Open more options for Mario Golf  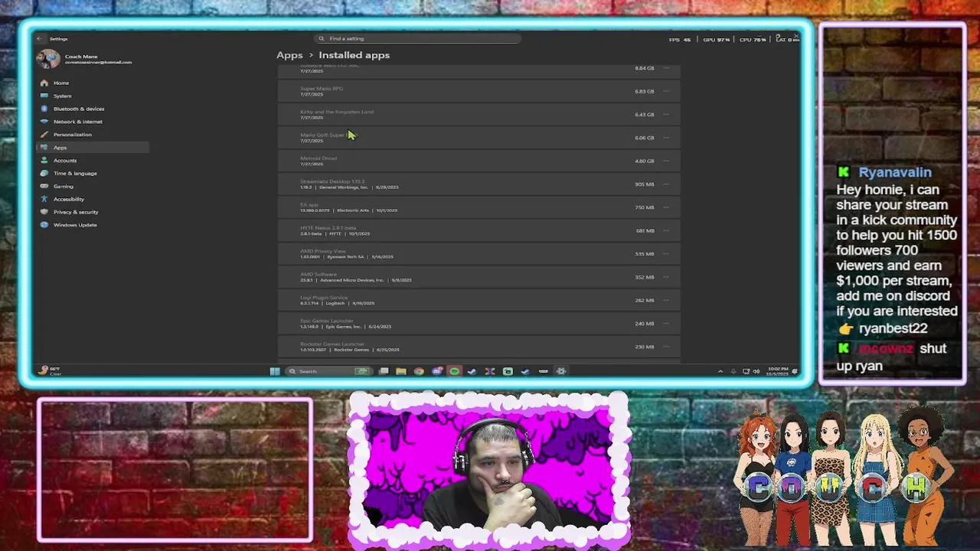point(667,138)
